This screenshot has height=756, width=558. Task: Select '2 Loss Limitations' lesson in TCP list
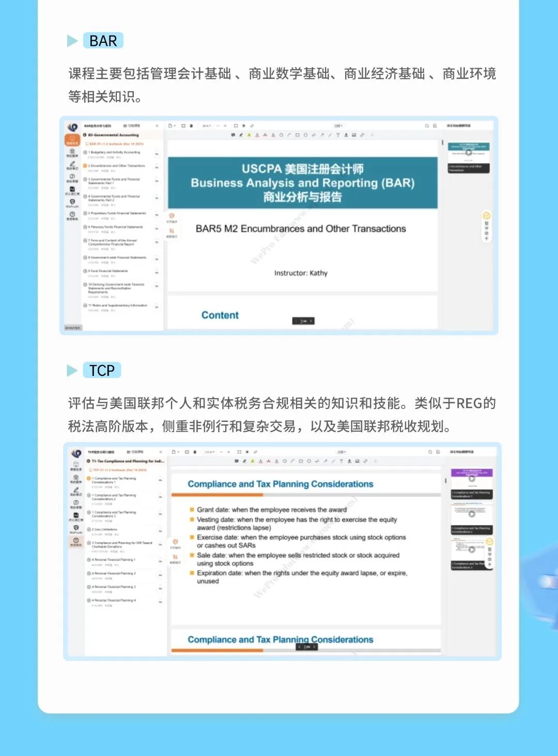pos(104,529)
